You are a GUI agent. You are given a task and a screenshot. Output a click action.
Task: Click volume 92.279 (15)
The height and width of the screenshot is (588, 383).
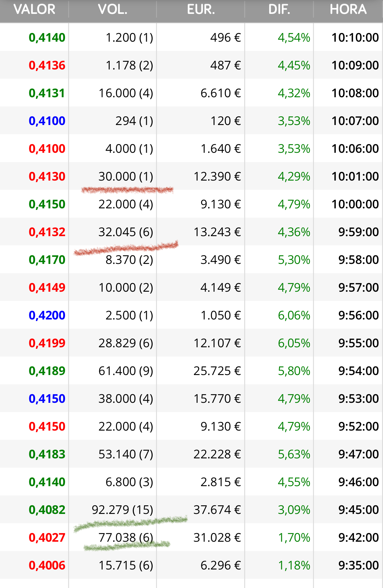[122, 510]
